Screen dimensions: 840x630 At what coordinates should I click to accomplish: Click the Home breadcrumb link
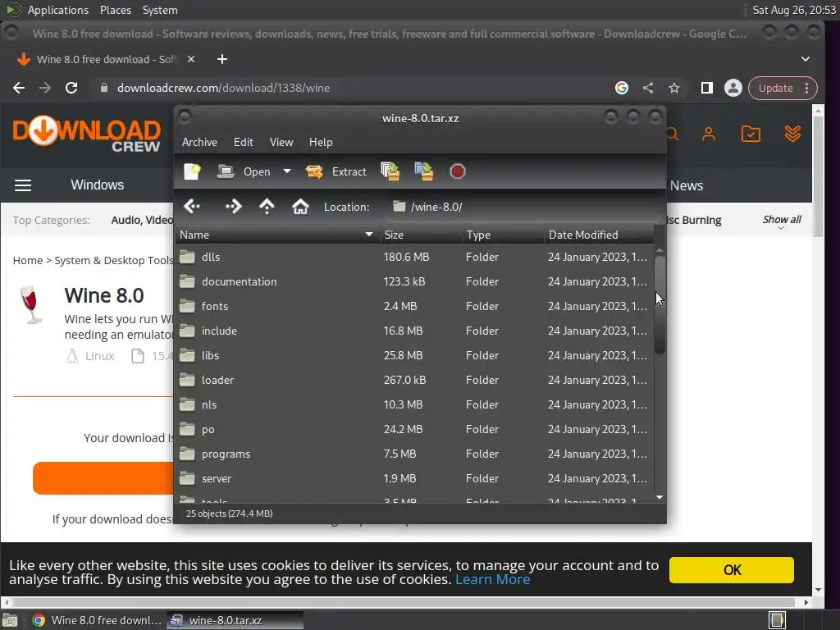pyautogui.click(x=28, y=260)
